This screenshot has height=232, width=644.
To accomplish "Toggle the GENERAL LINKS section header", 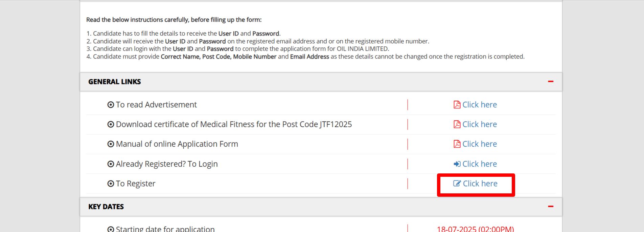I will tap(115, 82).
